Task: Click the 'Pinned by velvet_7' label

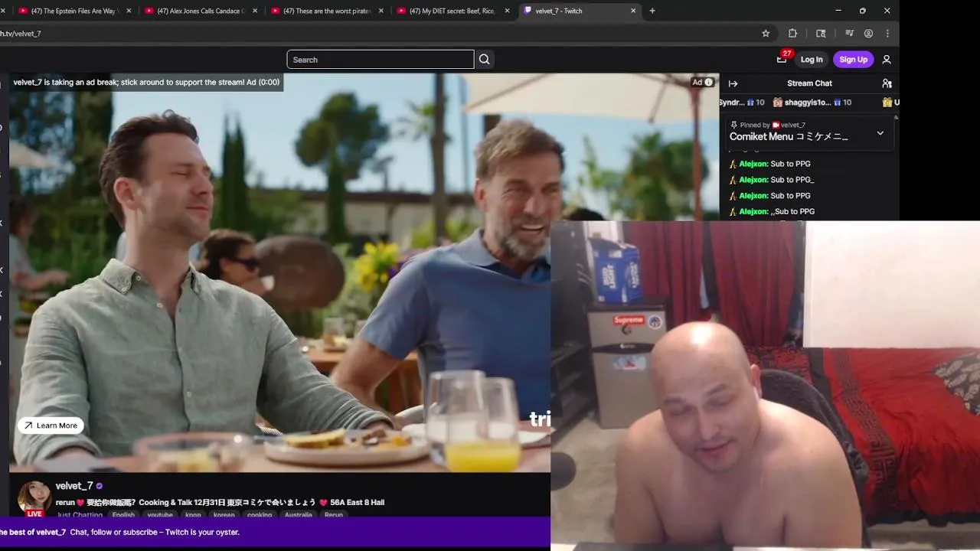Action: pyautogui.click(x=768, y=125)
